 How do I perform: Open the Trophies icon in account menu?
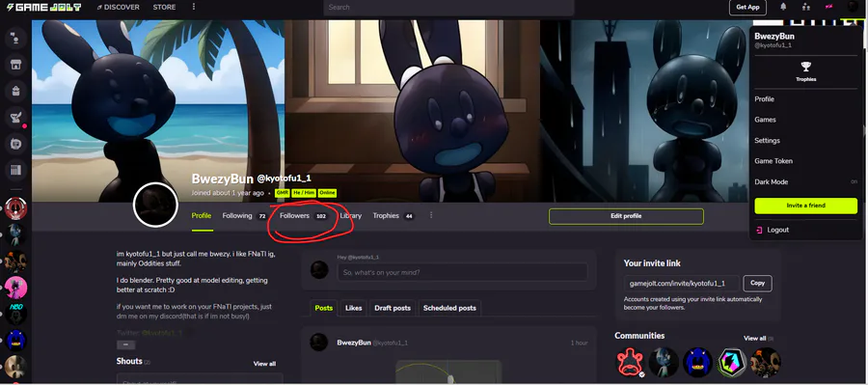[805, 71]
